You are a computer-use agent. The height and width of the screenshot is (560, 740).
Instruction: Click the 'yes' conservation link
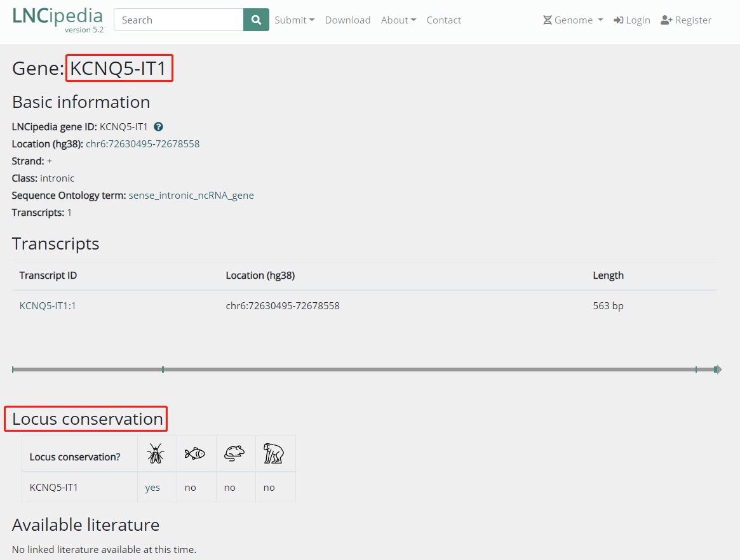(x=152, y=488)
